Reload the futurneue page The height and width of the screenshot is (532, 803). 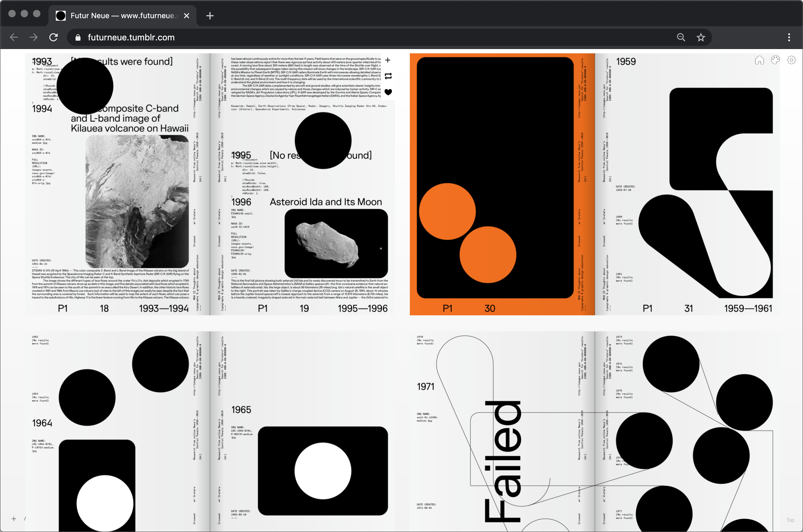(54, 37)
